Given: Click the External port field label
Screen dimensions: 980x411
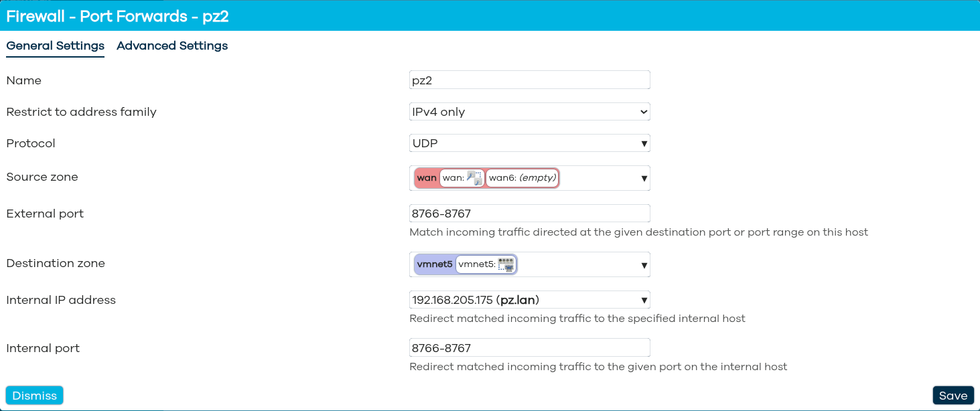Looking at the screenshot, I should tap(45, 214).
